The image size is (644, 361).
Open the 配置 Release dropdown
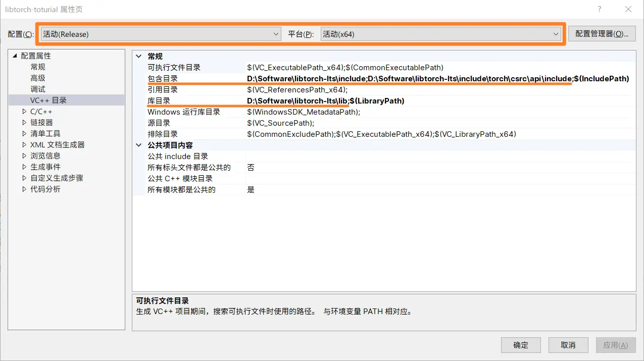click(276, 34)
